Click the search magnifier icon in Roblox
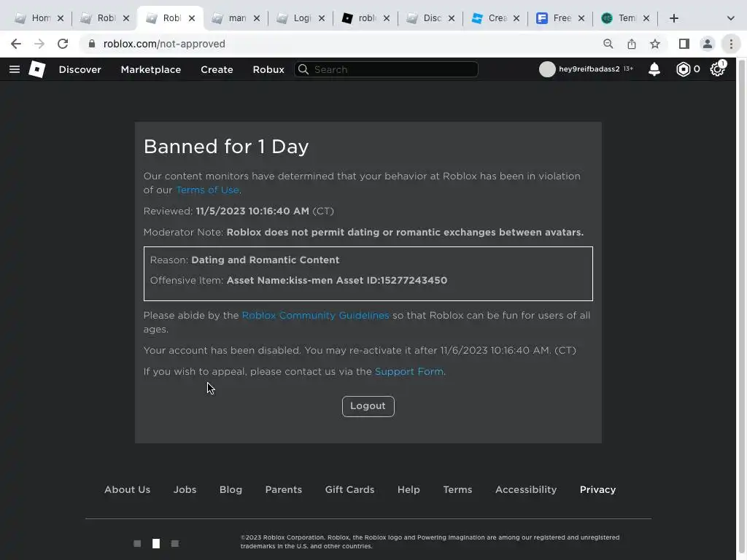 (303, 69)
